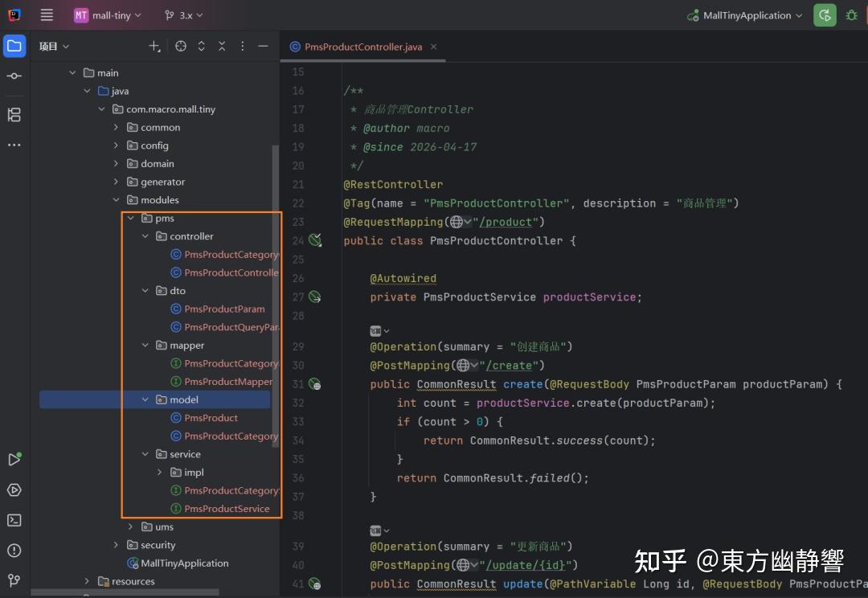
Task: Select the controller folder
Action: (x=191, y=236)
